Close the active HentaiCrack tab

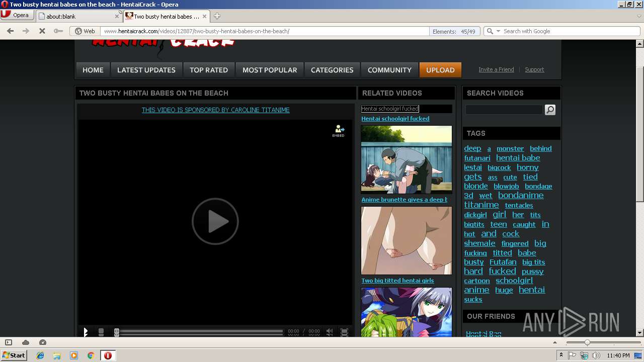pyautogui.click(x=204, y=16)
